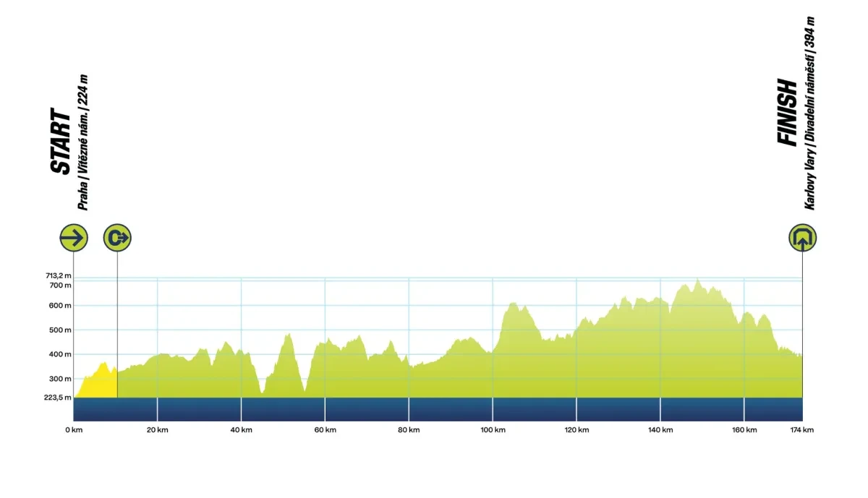Click the finish arch icon
Image resolution: width=868 pixels, height=498 pixels.
coord(802,237)
